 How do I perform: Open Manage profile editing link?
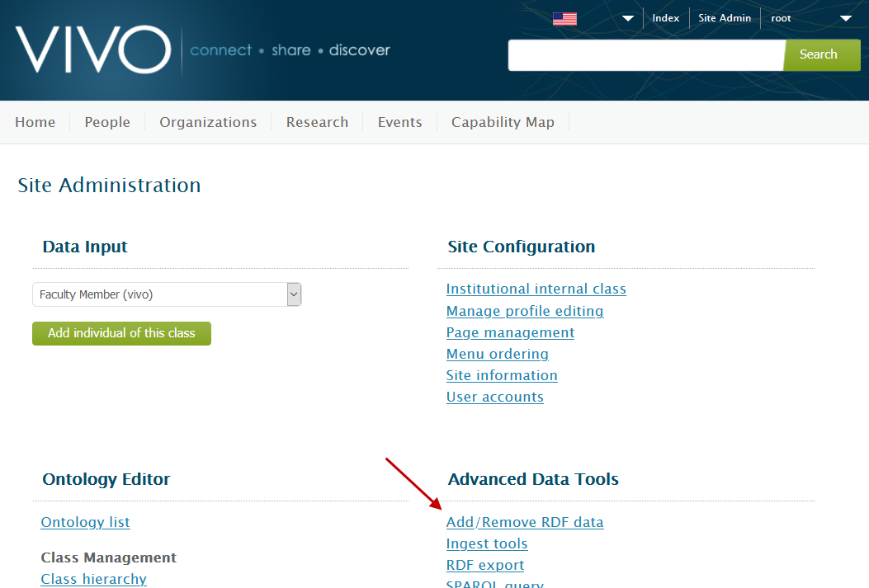tap(525, 311)
